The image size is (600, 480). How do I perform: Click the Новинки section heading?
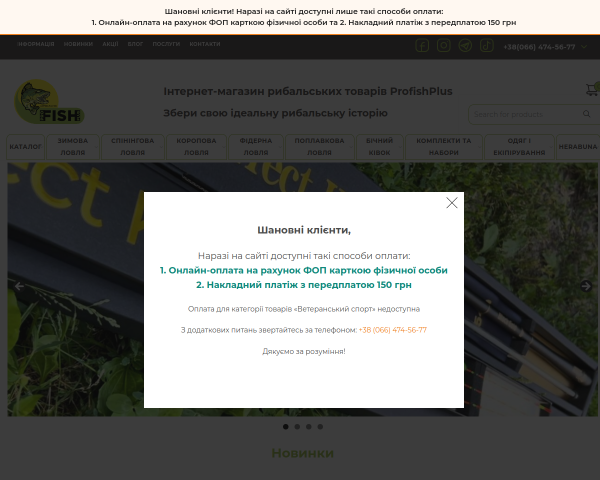(x=303, y=453)
